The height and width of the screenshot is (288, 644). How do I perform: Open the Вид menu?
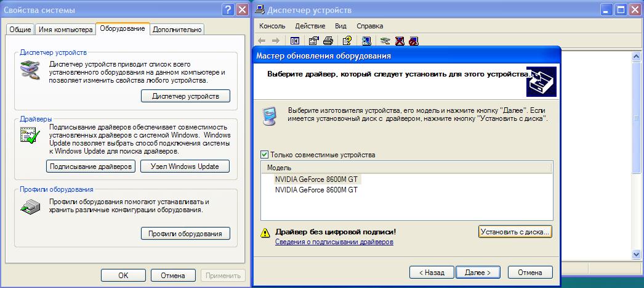pyautogui.click(x=340, y=26)
